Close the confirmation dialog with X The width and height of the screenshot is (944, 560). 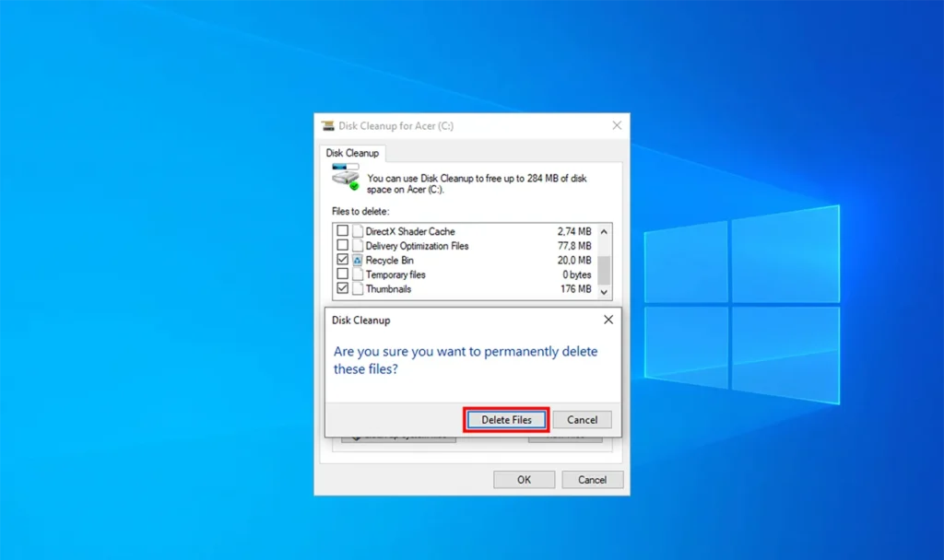pos(608,320)
